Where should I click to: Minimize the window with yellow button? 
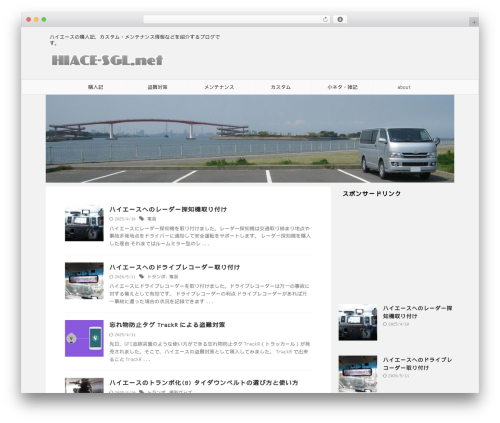(x=36, y=20)
